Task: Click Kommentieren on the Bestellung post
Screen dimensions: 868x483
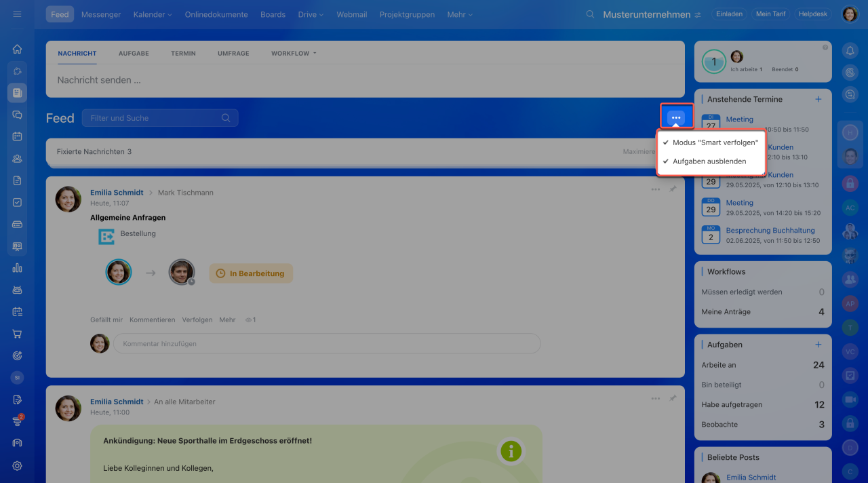Action: tap(153, 320)
